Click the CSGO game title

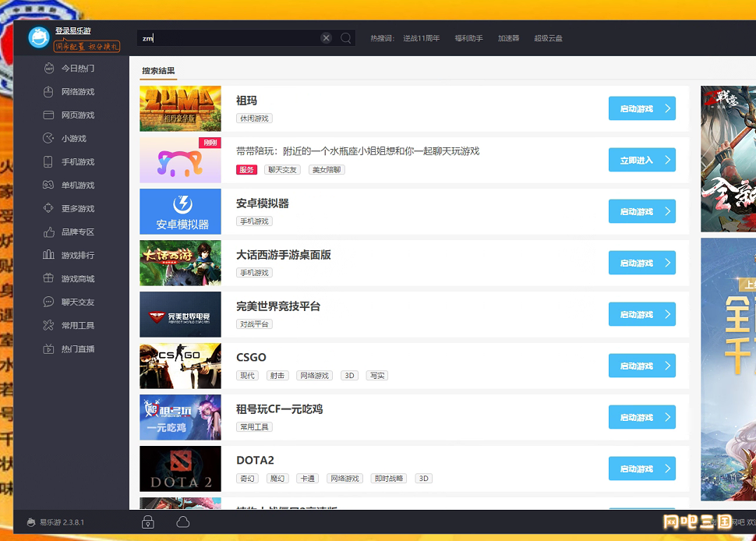point(251,357)
